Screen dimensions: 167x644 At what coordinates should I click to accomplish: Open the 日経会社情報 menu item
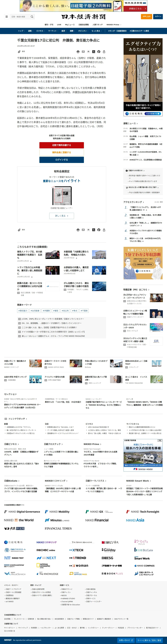pos(83,24)
